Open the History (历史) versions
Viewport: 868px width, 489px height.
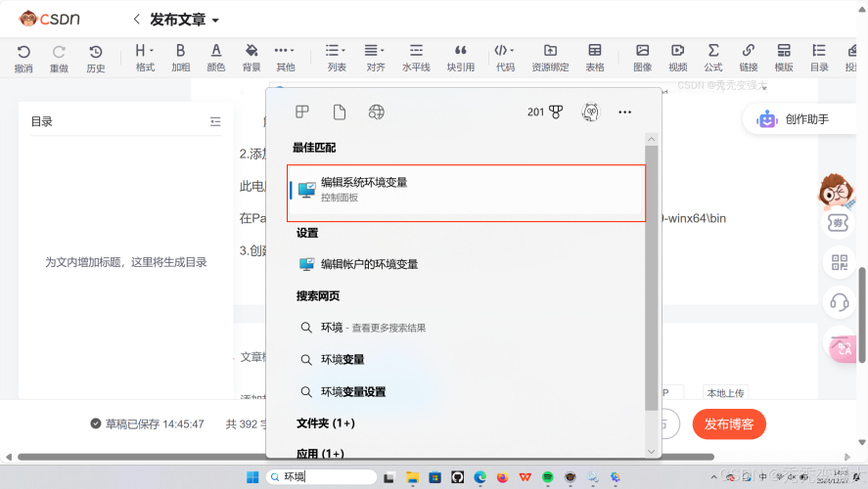tap(95, 58)
